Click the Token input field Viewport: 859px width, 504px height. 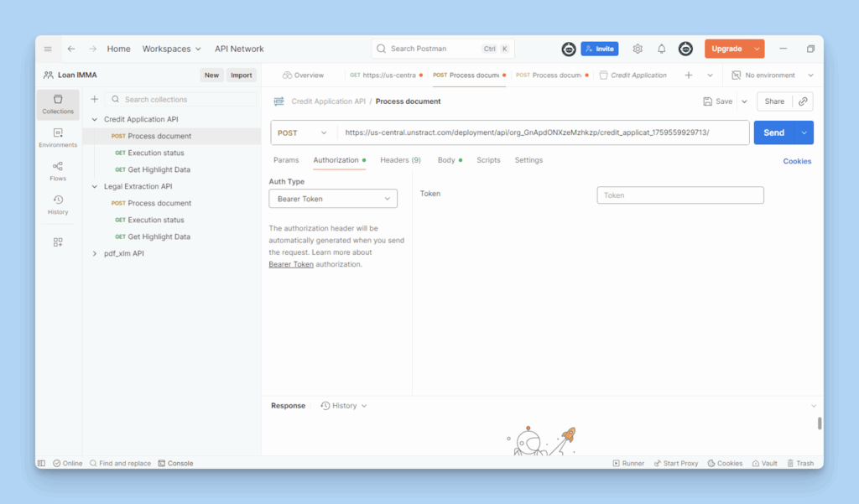coord(679,195)
